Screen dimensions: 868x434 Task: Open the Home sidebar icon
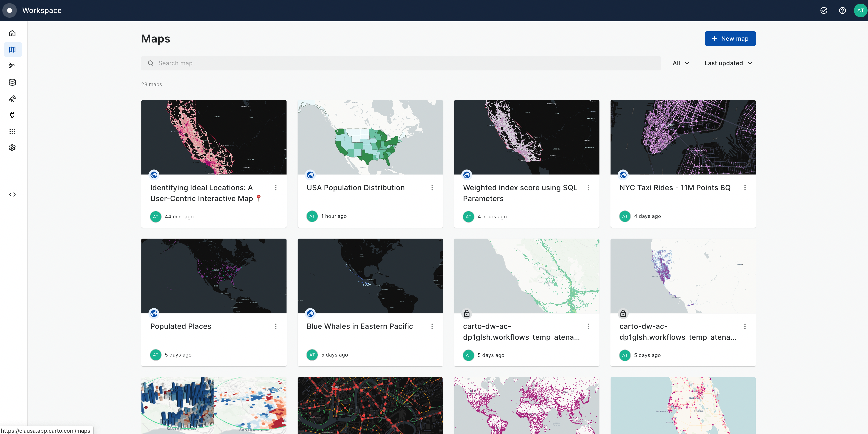[x=13, y=33]
